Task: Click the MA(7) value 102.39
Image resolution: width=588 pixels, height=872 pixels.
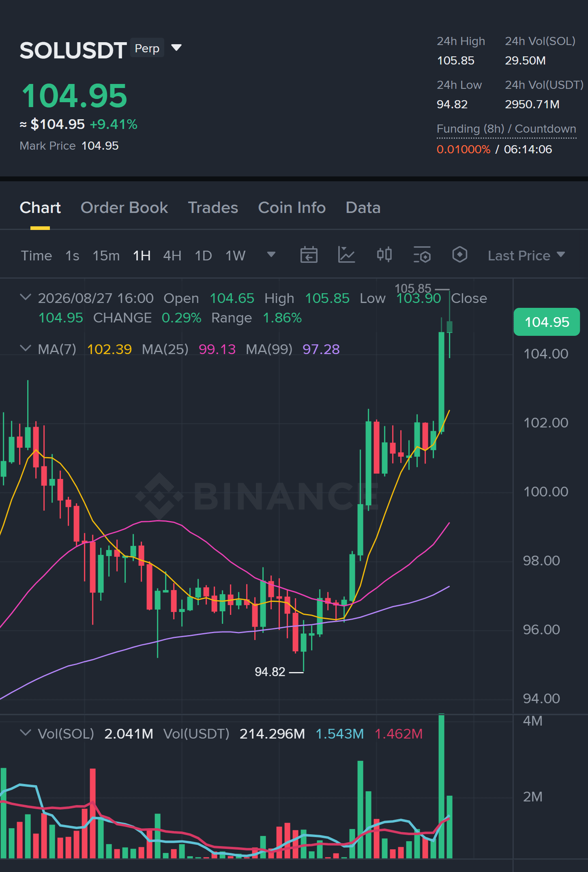Action: coord(109,349)
